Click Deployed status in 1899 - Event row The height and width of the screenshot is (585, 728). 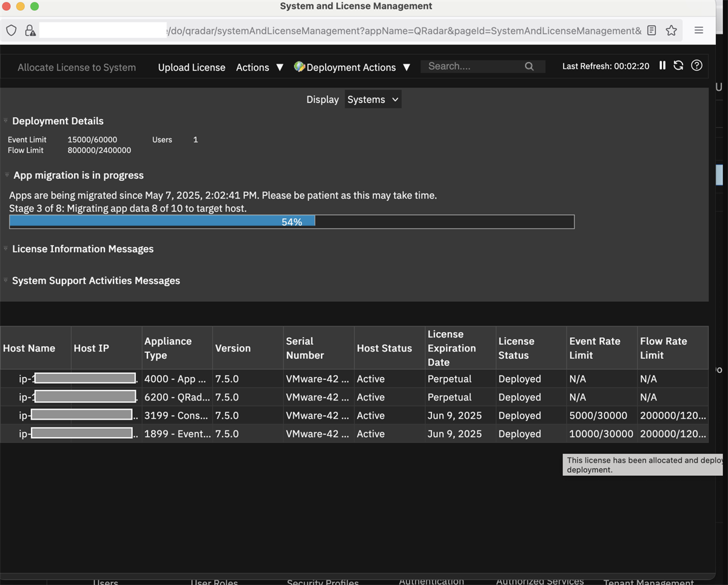coord(519,433)
